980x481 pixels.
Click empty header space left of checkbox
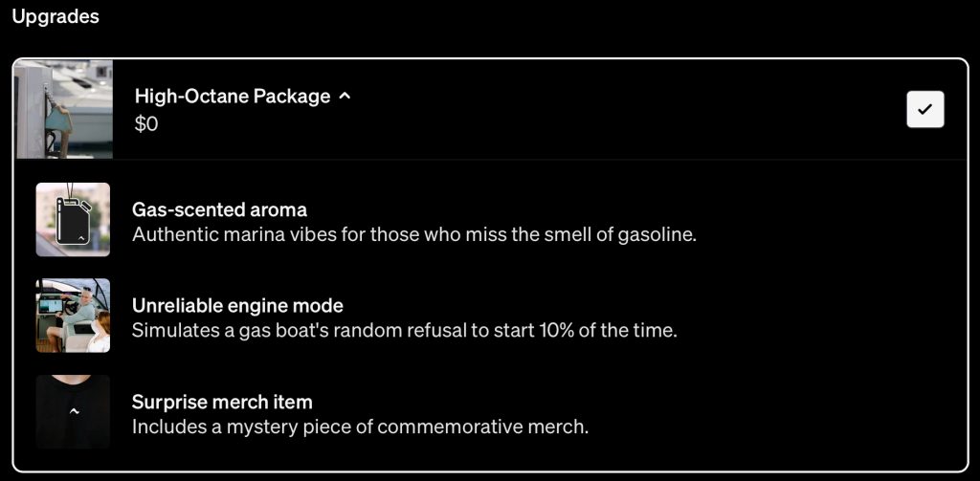622,110
